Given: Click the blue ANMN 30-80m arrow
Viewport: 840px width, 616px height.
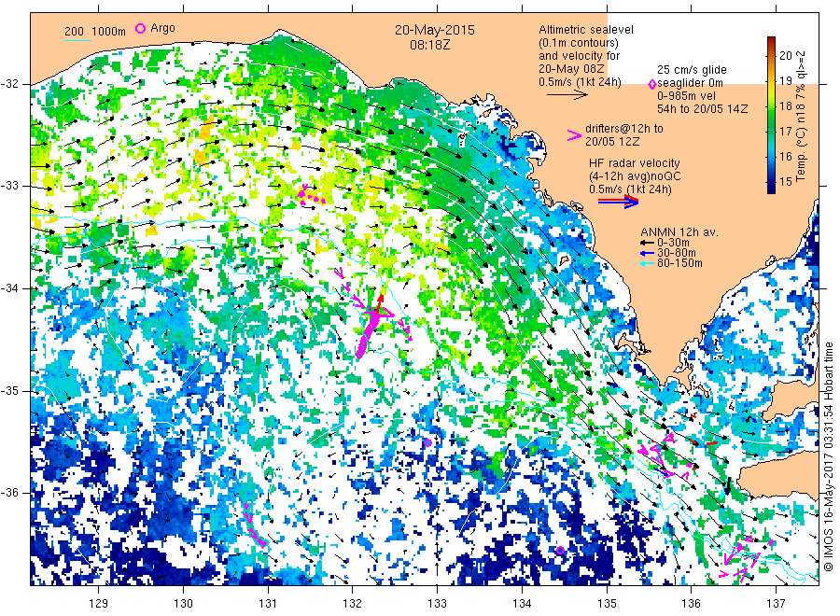Looking at the screenshot, I should 648,253.
